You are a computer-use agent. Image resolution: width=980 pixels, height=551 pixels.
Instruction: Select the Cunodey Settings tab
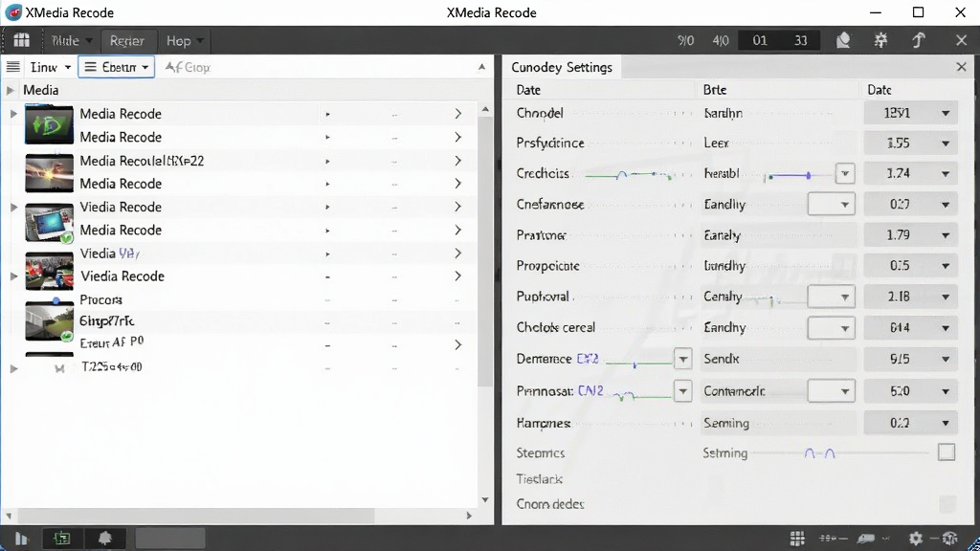[x=561, y=67]
